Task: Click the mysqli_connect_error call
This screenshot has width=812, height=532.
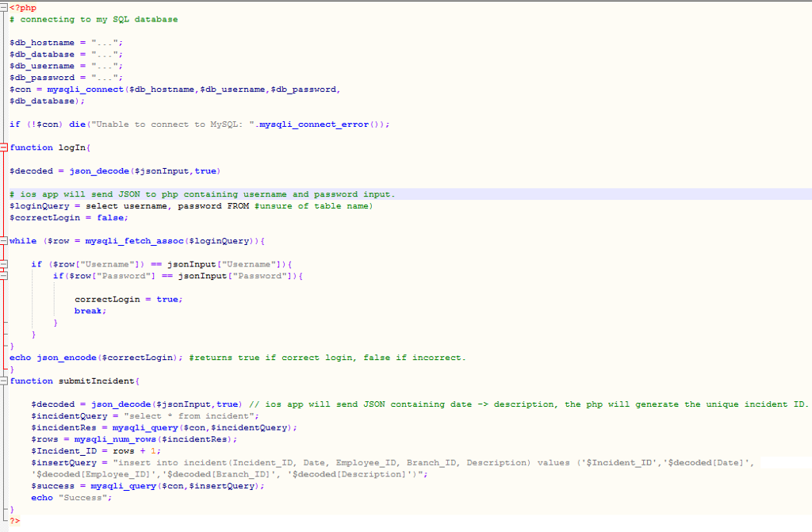Action: click(x=313, y=124)
